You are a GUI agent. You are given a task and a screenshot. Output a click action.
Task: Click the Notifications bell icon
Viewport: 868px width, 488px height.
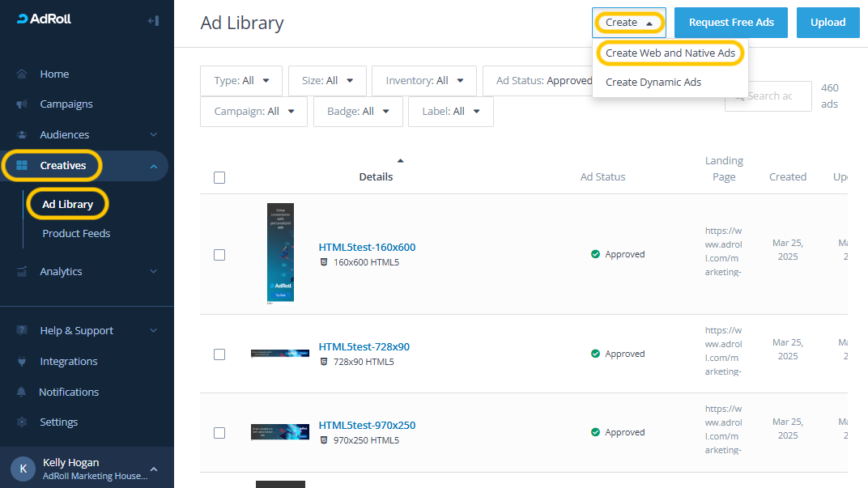[22, 393]
